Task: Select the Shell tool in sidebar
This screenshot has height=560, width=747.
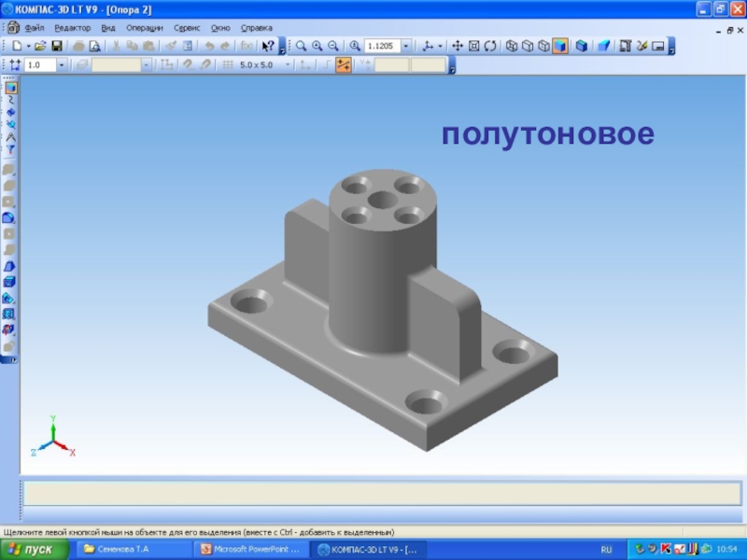Action: tap(8, 282)
